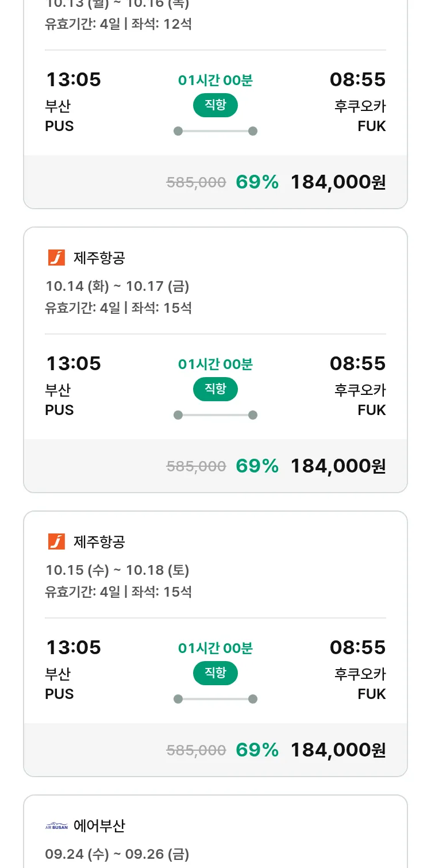Tap the date range 09.24 (수) ~ 09.26 (금)
Viewport: 431px width, 868px height.
pyautogui.click(x=117, y=854)
